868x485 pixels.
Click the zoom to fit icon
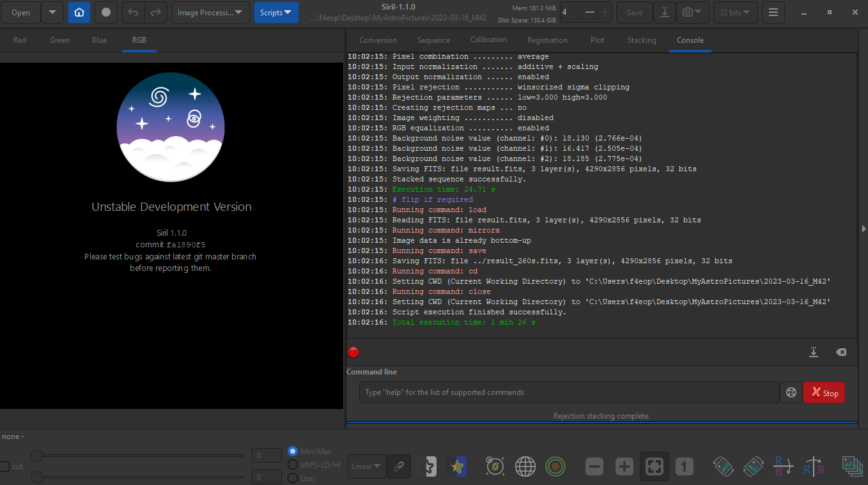653,466
